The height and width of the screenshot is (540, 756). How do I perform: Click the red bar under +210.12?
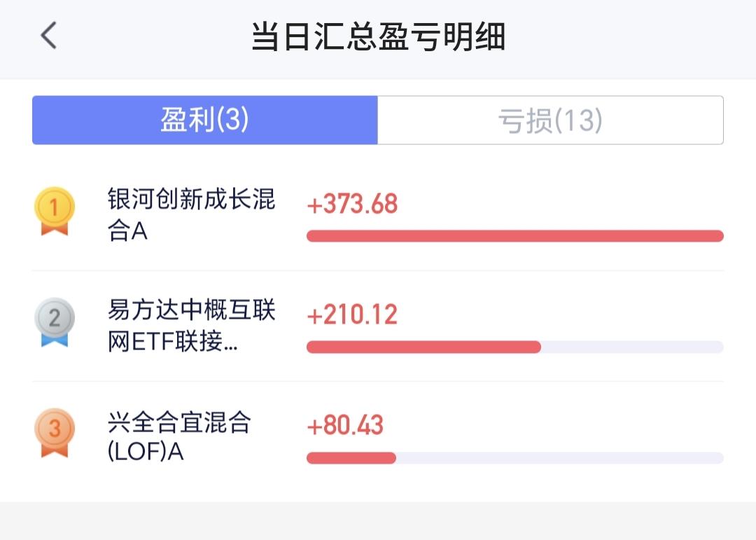[x=423, y=347]
